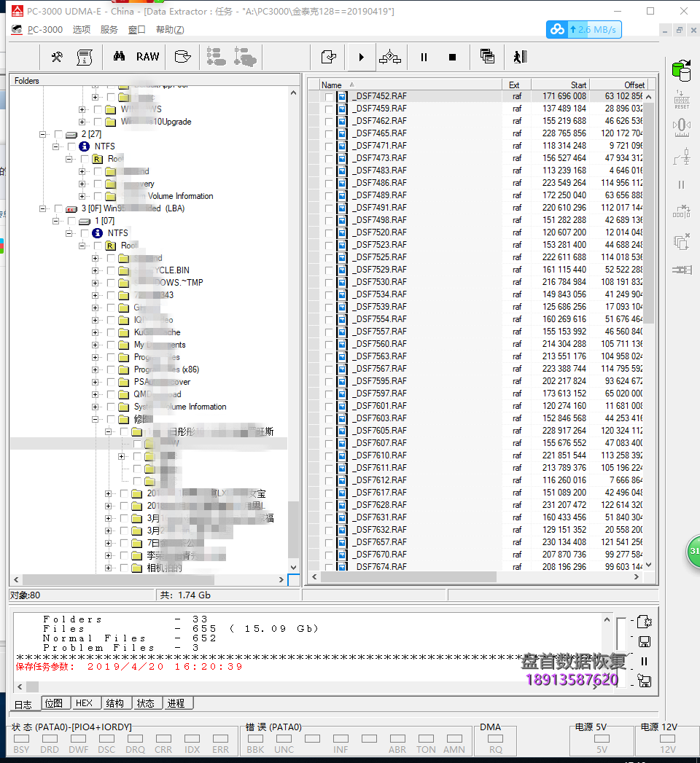700x763 pixels.
Task: Toggle the $RECYCLE.BIN folder checkbox
Action: tap(111, 270)
